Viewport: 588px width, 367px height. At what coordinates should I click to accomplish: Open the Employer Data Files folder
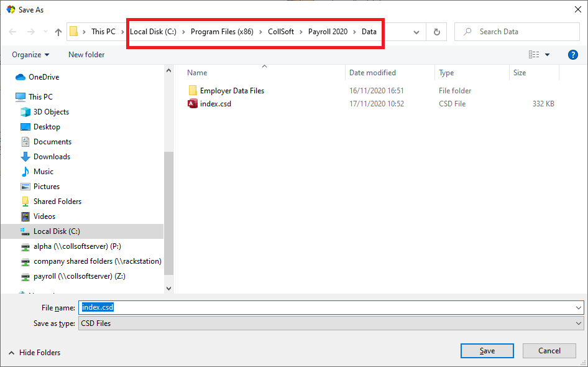point(232,91)
